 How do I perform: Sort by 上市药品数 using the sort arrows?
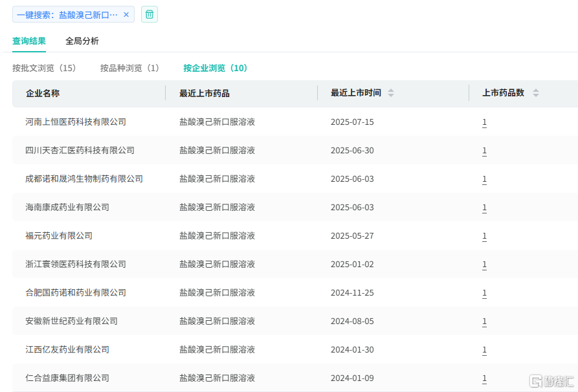[x=536, y=93]
